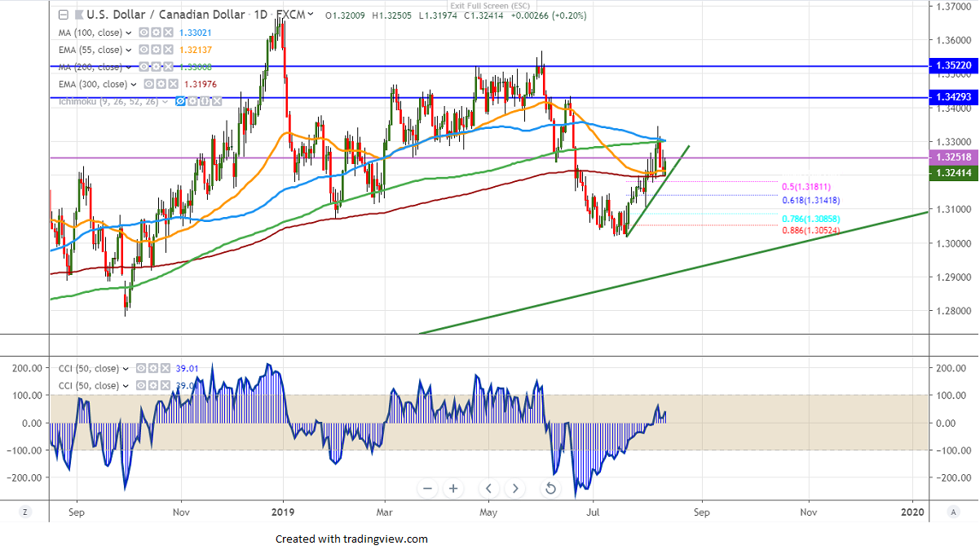
Task: Open settings for EMA (55, close)
Action: 157,50
